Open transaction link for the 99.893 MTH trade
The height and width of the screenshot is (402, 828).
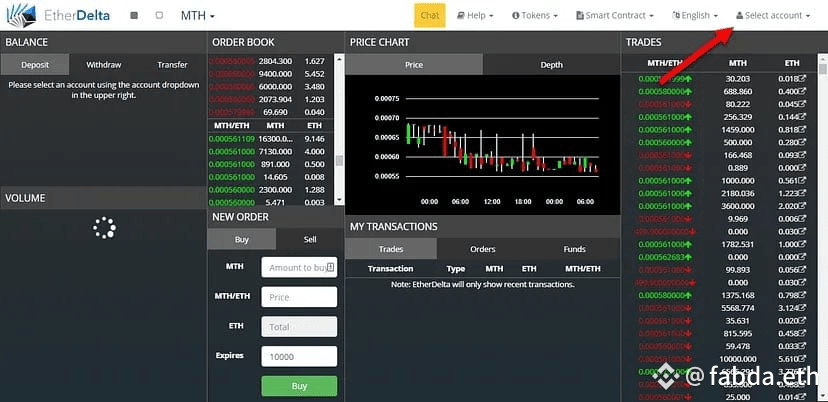[803, 269]
